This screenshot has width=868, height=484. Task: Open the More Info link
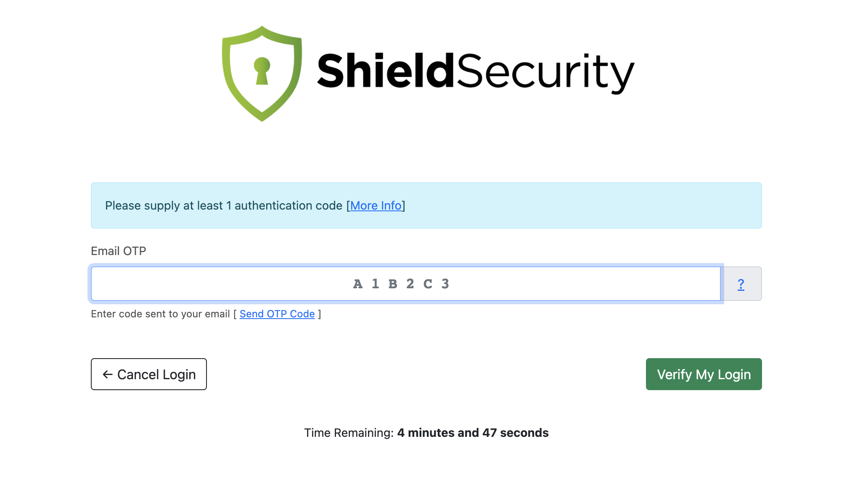point(376,205)
